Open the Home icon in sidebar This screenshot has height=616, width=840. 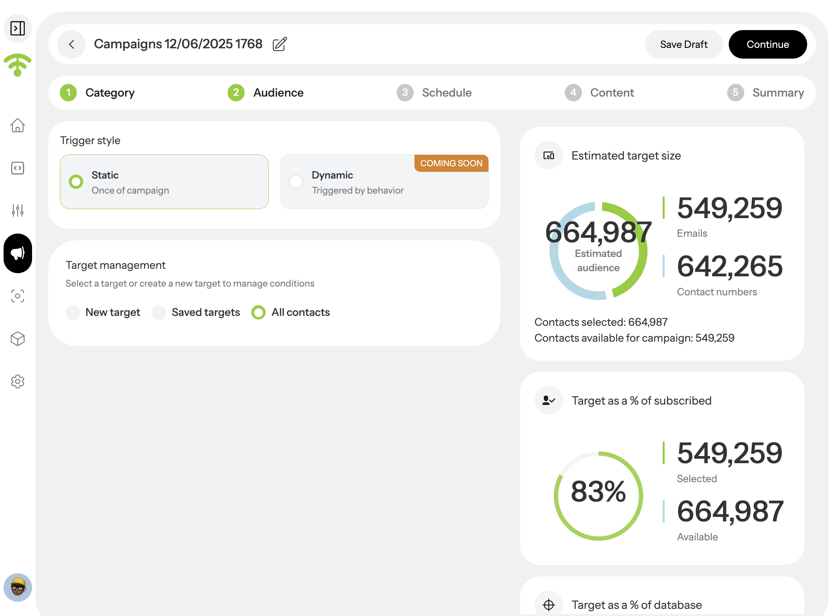pos(17,125)
